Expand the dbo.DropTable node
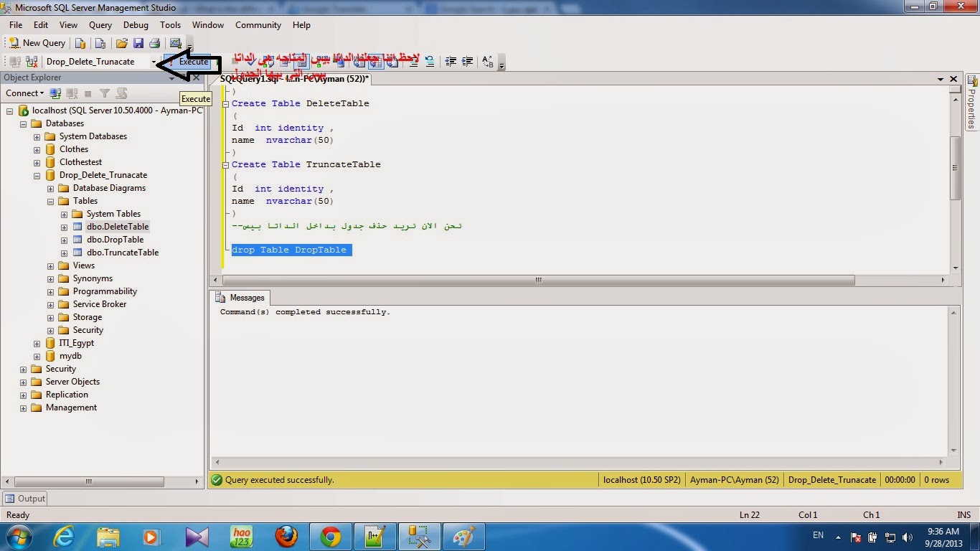 pyautogui.click(x=64, y=240)
